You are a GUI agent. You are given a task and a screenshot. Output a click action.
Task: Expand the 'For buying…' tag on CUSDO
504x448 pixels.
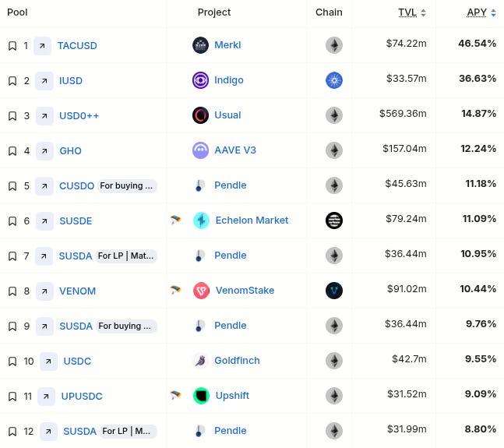[127, 186]
